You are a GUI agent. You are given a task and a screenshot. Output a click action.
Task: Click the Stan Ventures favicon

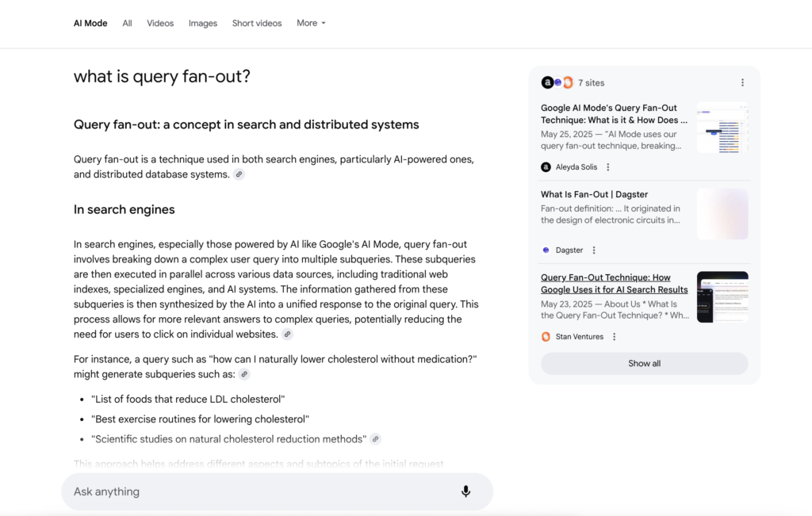point(546,336)
